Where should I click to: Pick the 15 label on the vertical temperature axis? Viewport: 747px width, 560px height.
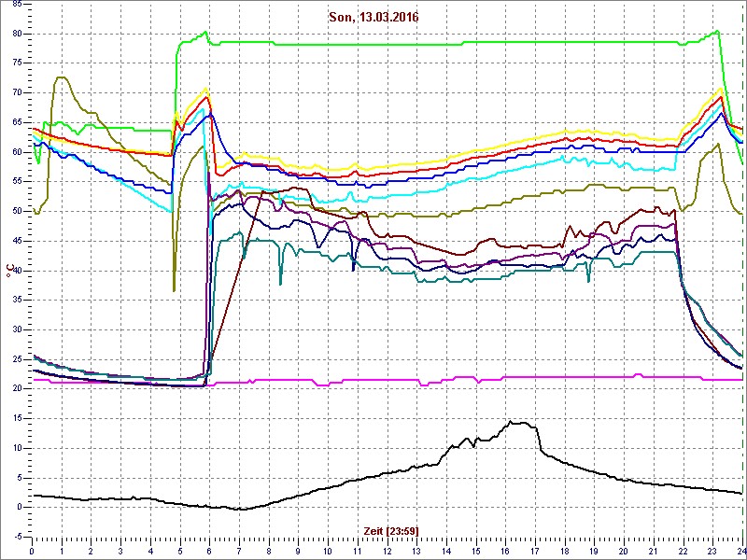[16, 418]
